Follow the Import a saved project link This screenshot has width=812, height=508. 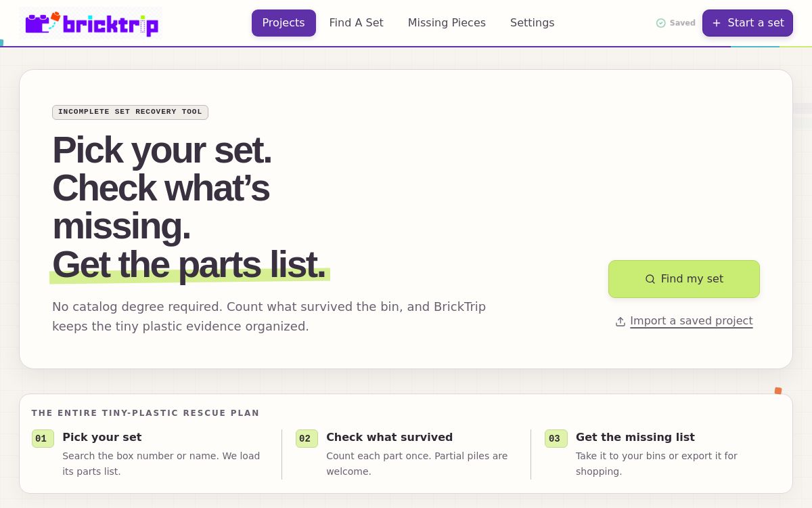click(x=692, y=321)
